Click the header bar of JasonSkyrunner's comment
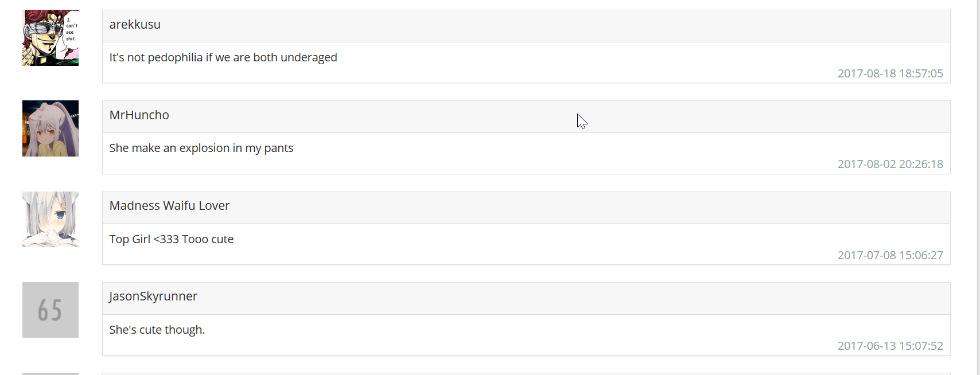The height and width of the screenshot is (375, 980). click(x=526, y=298)
